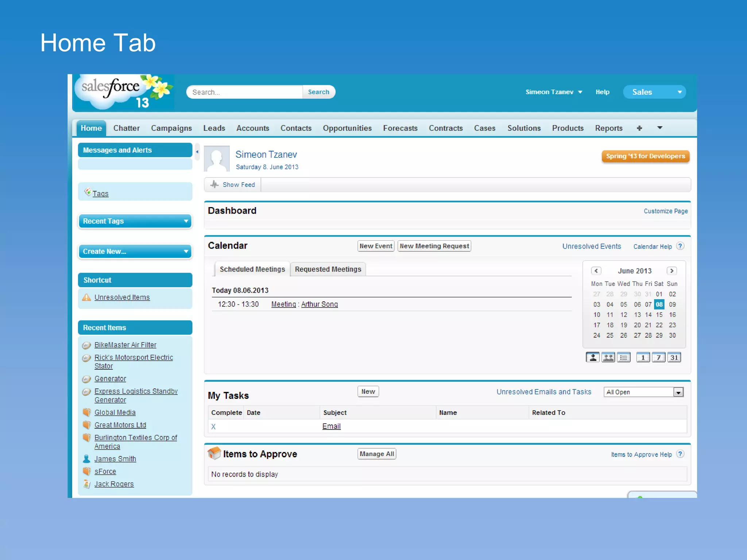The height and width of the screenshot is (560, 747).
Task: Go to previous month in mini calendar
Action: (596, 271)
